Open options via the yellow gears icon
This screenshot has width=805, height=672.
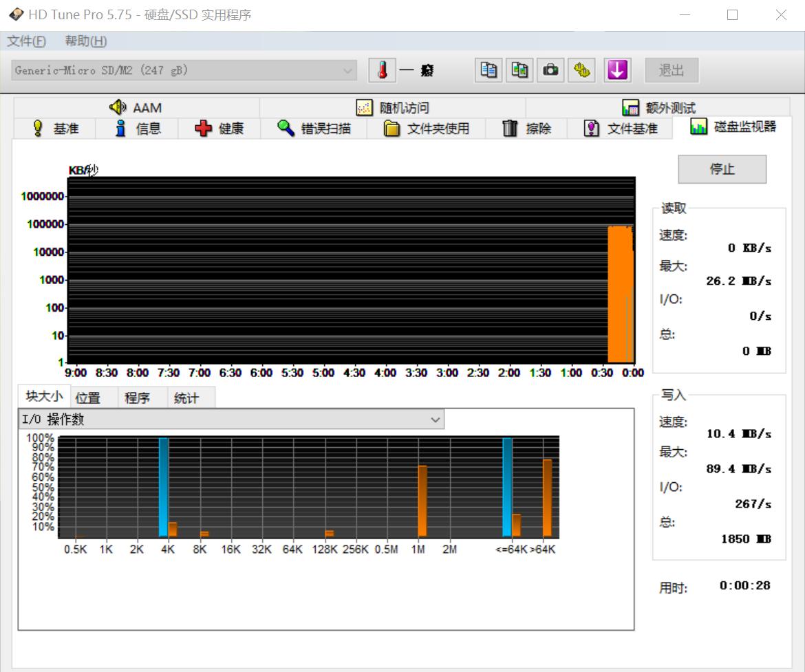[x=581, y=69]
